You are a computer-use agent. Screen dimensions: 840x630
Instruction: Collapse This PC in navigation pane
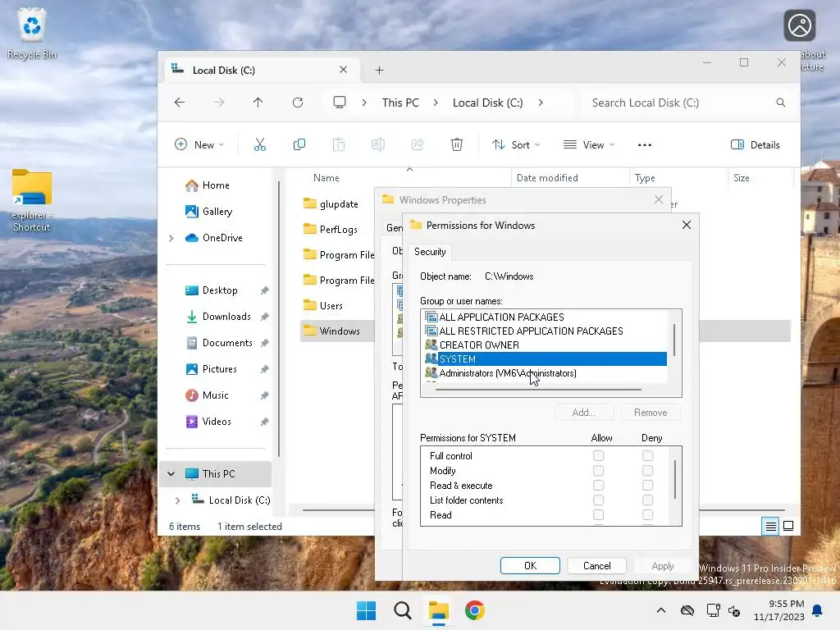pos(171,473)
